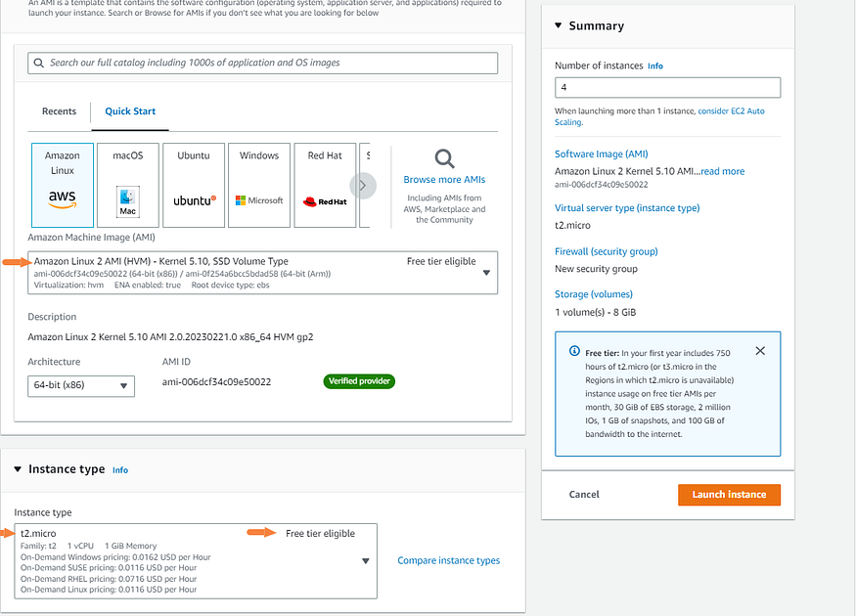Switch to the Recents tab
Screen dimensions: 856x616
coord(59,111)
